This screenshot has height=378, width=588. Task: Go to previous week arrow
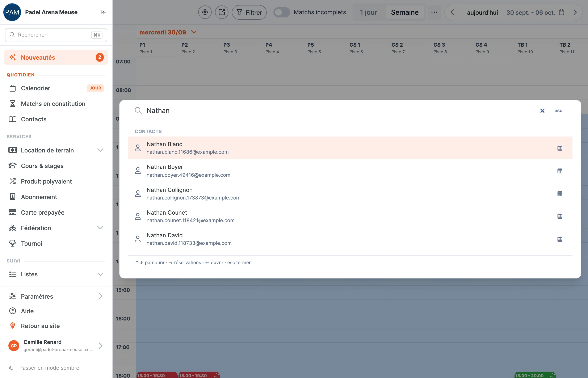coord(452,12)
